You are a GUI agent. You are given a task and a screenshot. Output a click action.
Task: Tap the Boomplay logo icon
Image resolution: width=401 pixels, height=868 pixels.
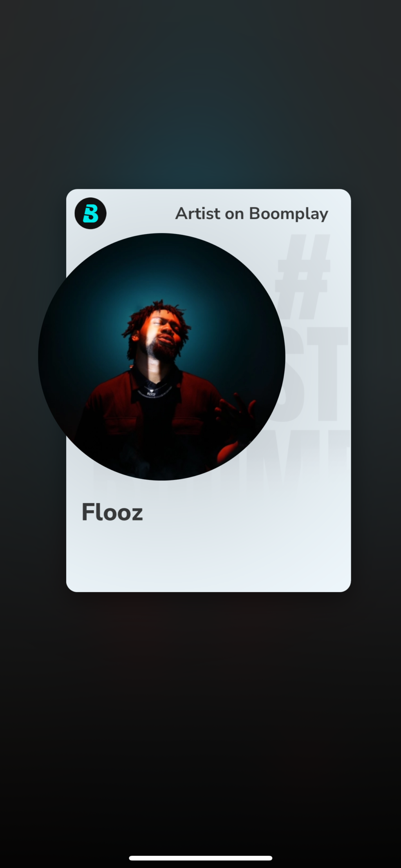point(90,213)
